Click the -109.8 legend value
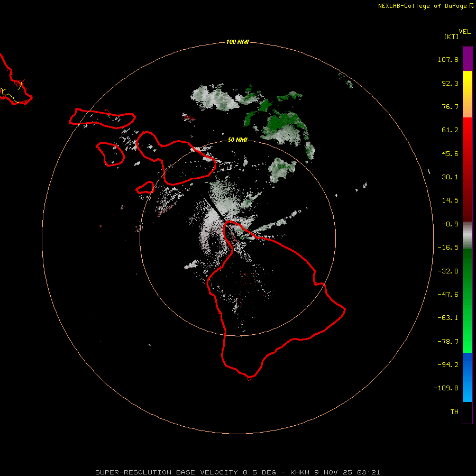The image size is (476, 476). coord(446,388)
